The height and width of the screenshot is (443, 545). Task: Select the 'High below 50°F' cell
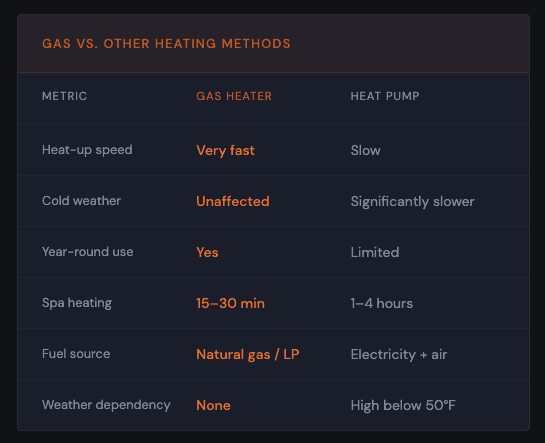point(403,405)
